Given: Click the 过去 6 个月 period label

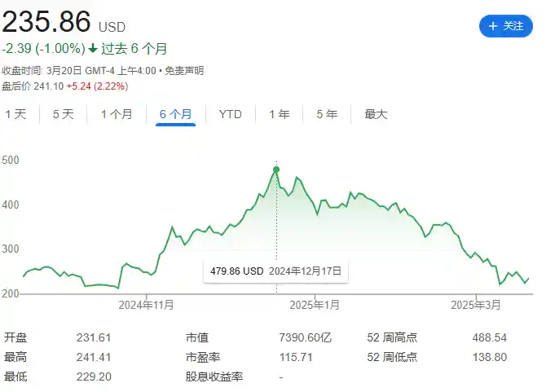Looking at the screenshot, I should 134,48.
